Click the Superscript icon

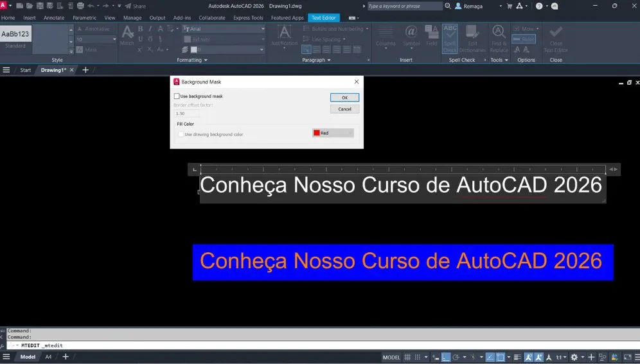pos(139,49)
